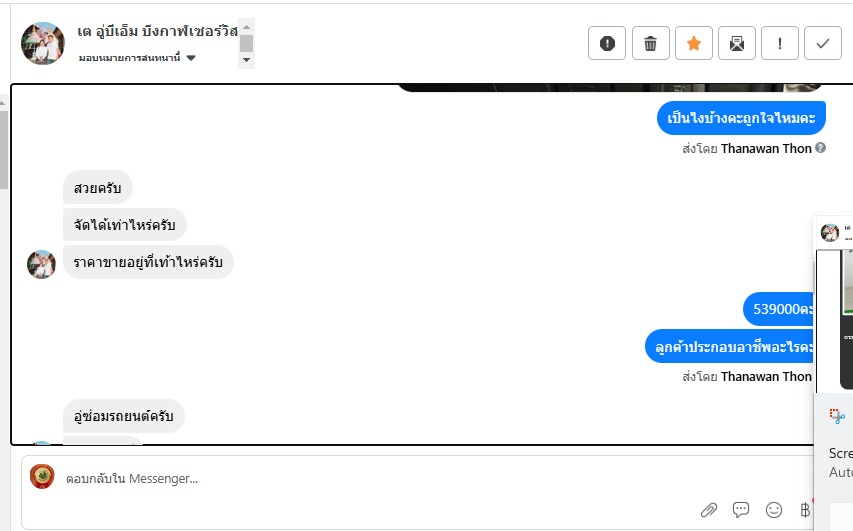Click the open-envelope mark unread icon
This screenshot has width=853, height=531.
click(x=737, y=44)
